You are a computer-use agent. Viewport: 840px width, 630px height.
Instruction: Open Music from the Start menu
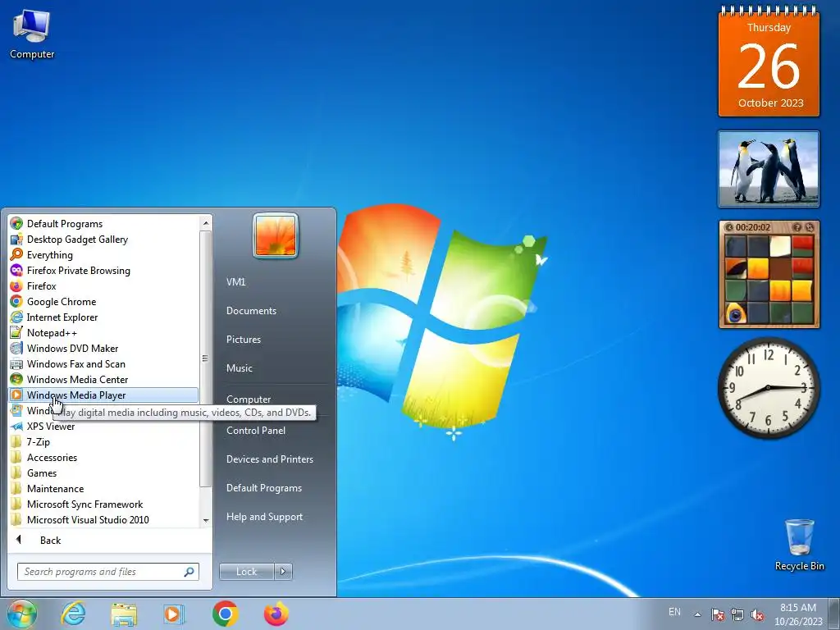click(239, 368)
